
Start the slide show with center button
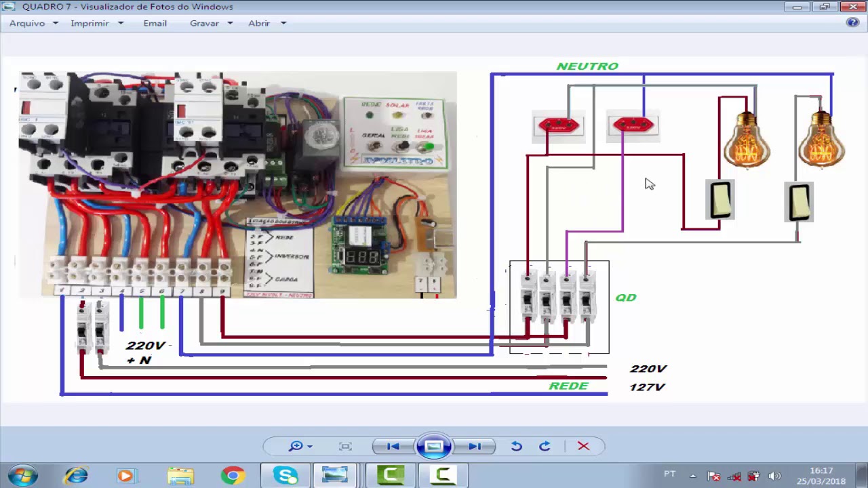coord(434,446)
